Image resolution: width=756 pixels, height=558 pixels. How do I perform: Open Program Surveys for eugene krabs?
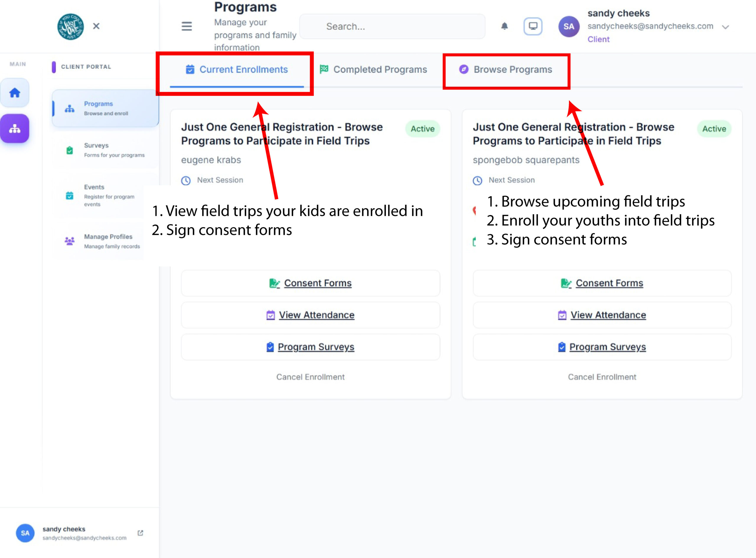point(310,347)
